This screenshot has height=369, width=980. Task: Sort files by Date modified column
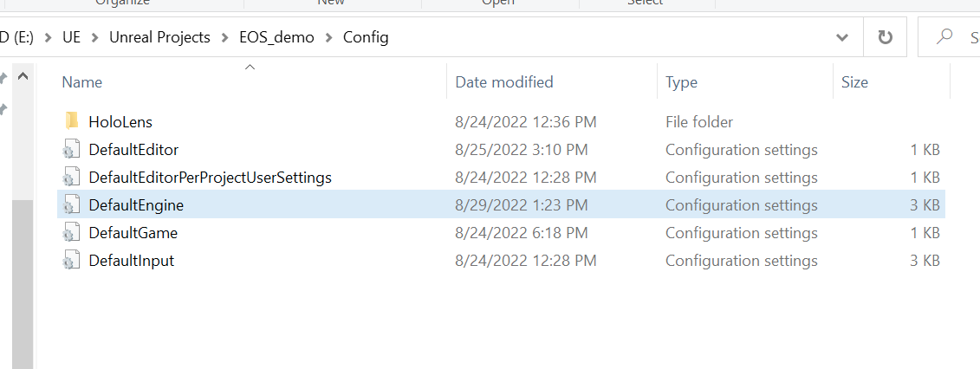[503, 82]
